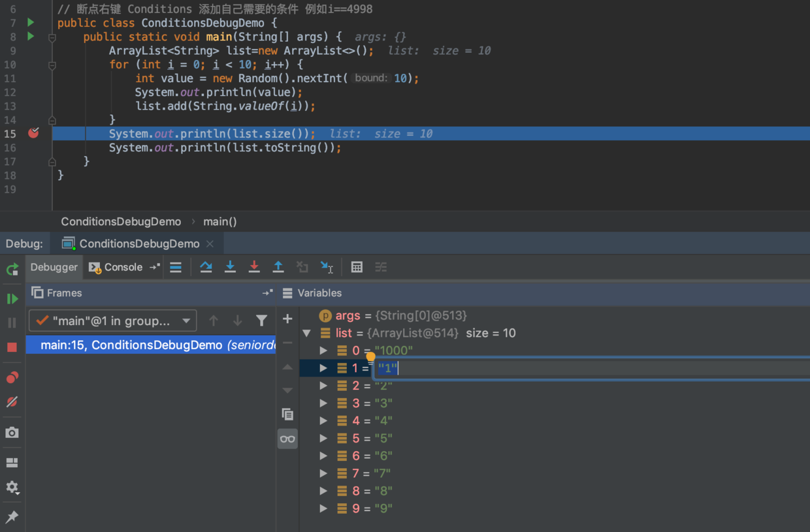This screenshot has width=810, height=532.
Task: Rerun the ConditionsDebugDemo debug session
Action: click(12, 269)
